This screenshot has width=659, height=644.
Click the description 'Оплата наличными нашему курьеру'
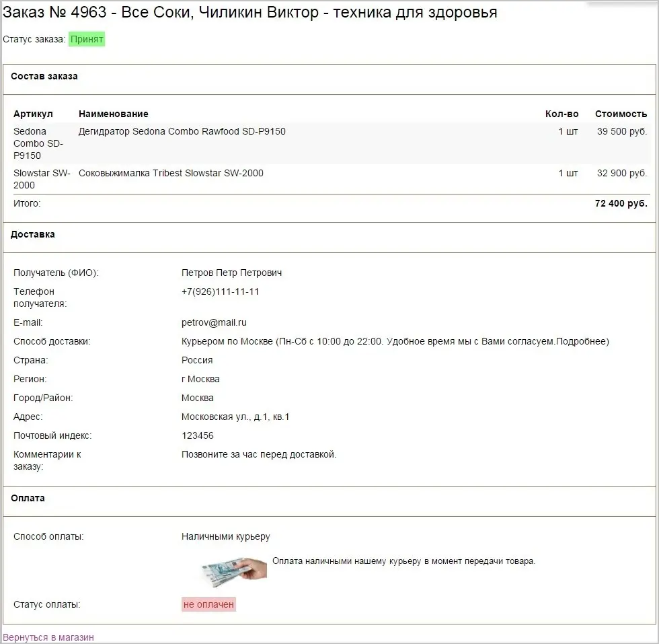click(x=346, y=561)
